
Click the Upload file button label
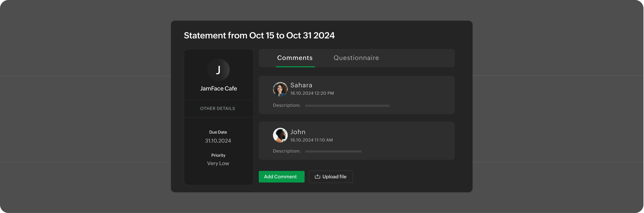click(334, 177)
